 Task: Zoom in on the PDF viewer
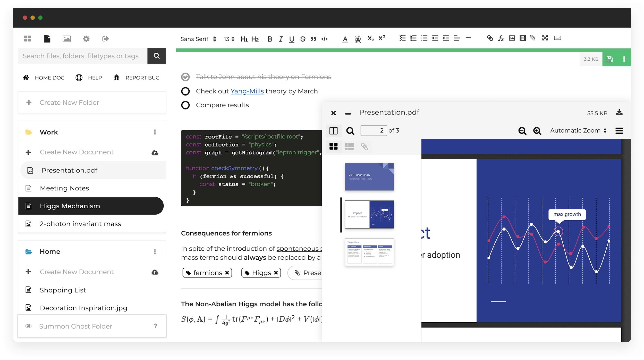click(537, 131)
